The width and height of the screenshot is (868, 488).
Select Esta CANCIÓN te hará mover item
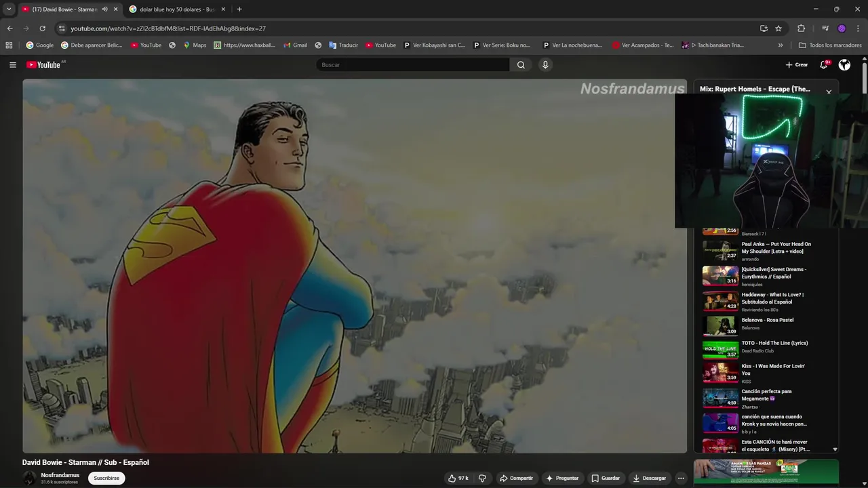click(x=766, y=445)
